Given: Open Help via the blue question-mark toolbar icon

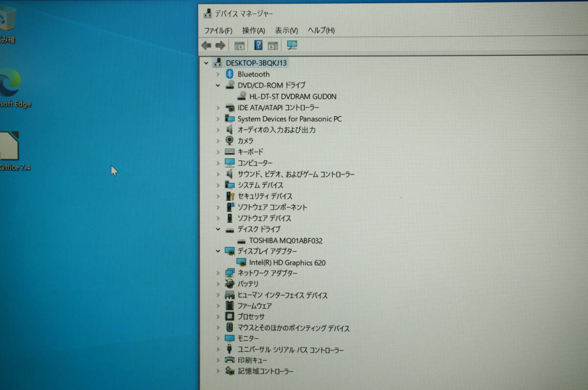Looking at the screenshot, I should click(258, 46).
